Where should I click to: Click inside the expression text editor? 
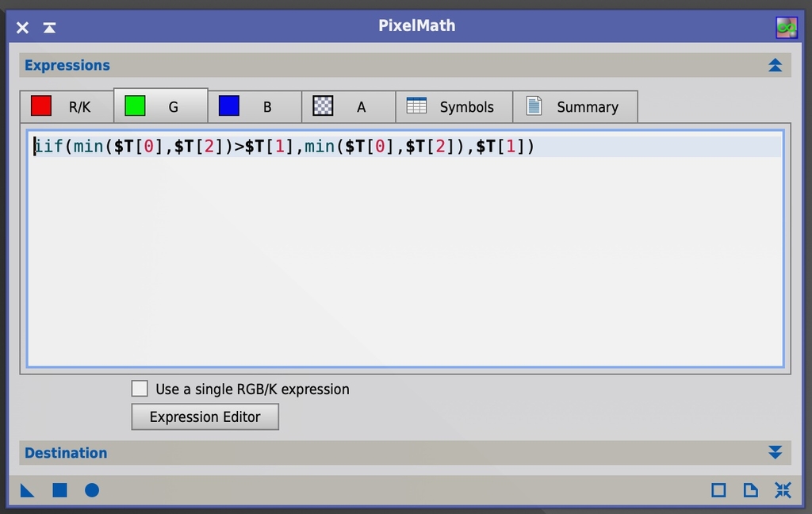click(405, 249)
